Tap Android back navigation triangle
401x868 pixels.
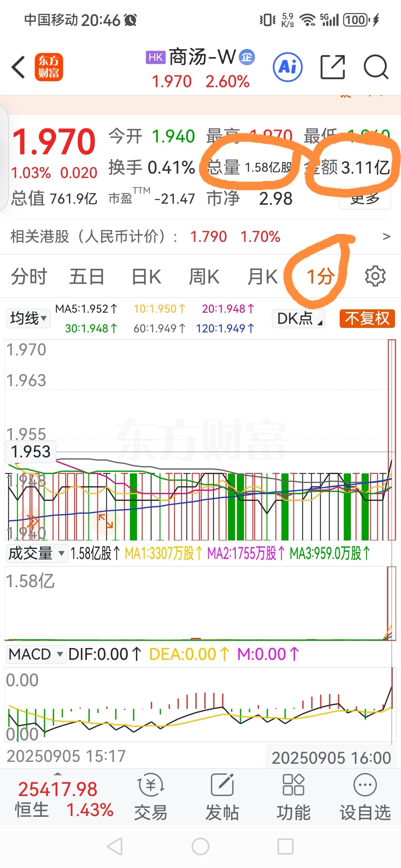coord(115,847)
